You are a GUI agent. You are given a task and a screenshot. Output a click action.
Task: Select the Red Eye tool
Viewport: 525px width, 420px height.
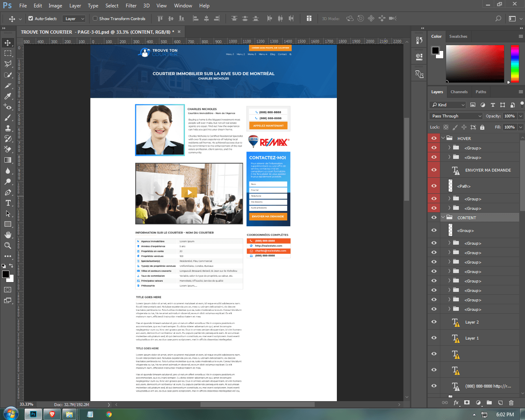pos(8,107)
